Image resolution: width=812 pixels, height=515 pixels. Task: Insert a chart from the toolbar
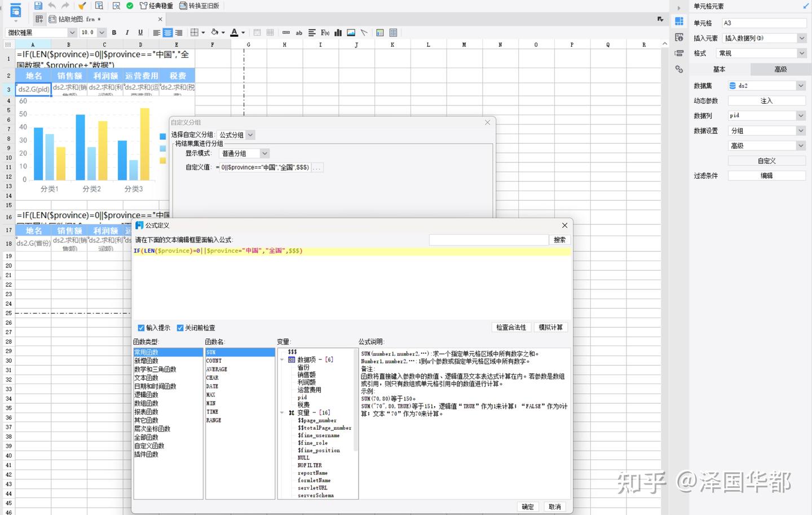(x=338, y=32)
